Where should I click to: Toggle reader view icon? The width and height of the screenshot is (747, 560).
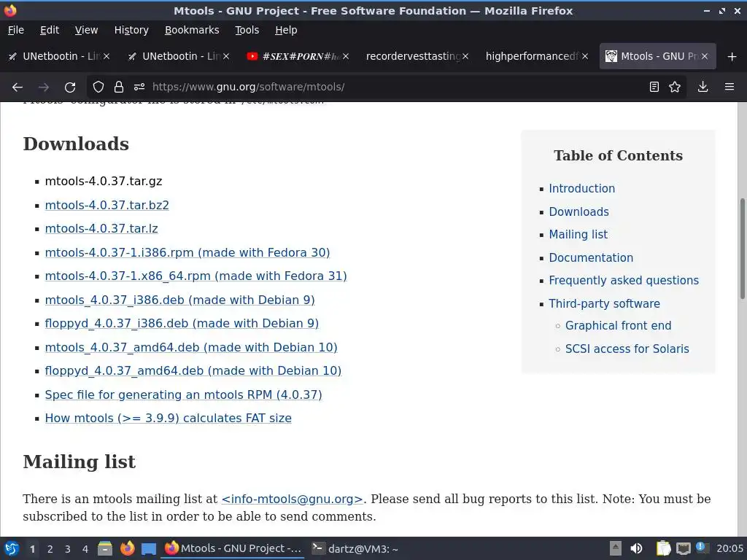tap(654, 87)
